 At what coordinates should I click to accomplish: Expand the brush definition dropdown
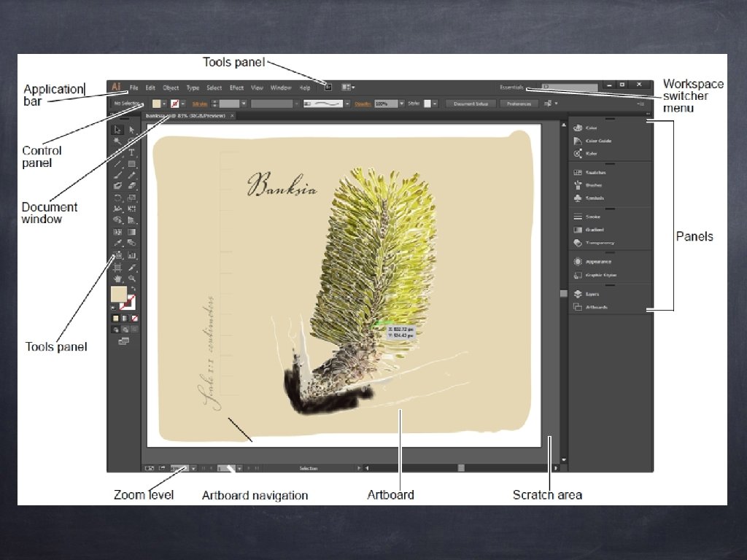(347, 103)
